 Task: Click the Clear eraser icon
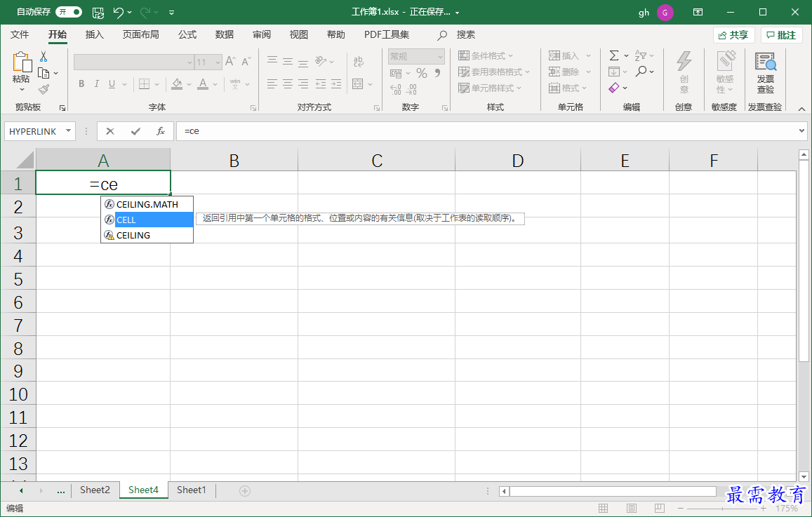614,88
